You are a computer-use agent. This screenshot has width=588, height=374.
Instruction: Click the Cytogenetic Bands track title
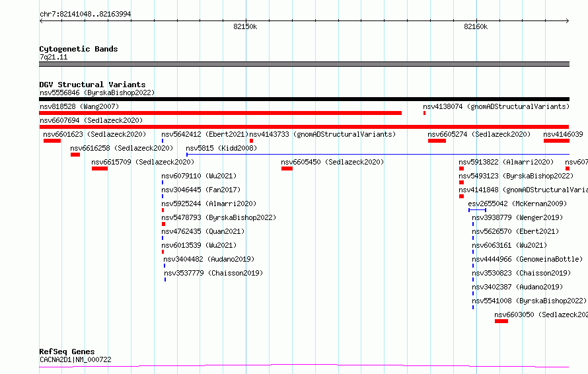coord(79,49)
